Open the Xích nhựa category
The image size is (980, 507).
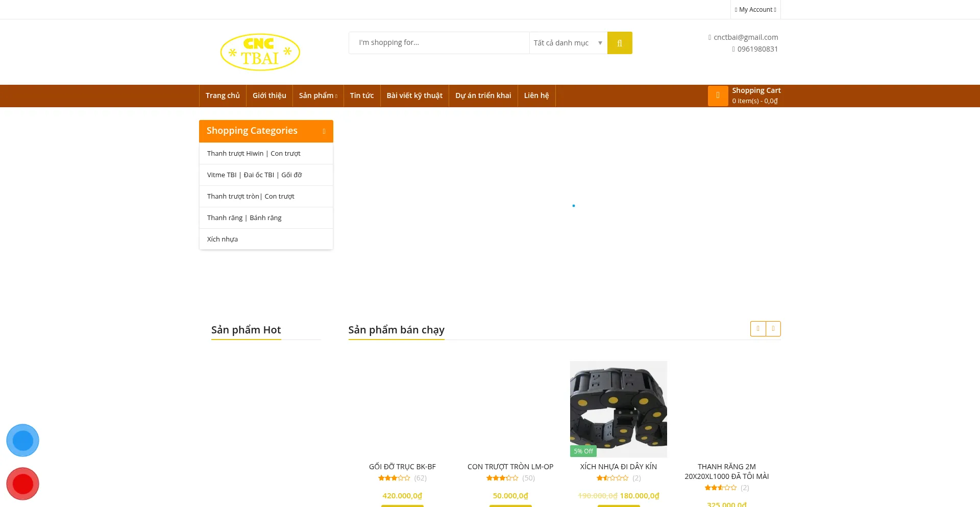(223, 239)
